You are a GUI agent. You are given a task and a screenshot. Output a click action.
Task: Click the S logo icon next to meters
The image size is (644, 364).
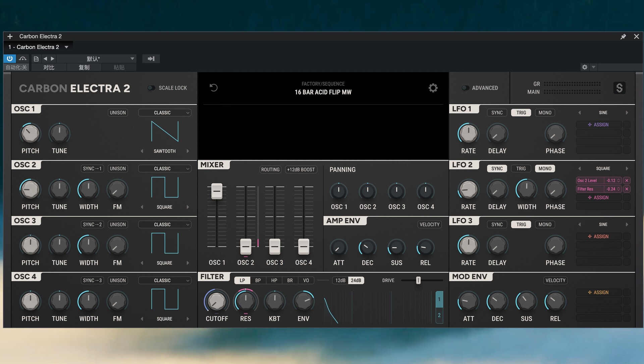(619, 88)
